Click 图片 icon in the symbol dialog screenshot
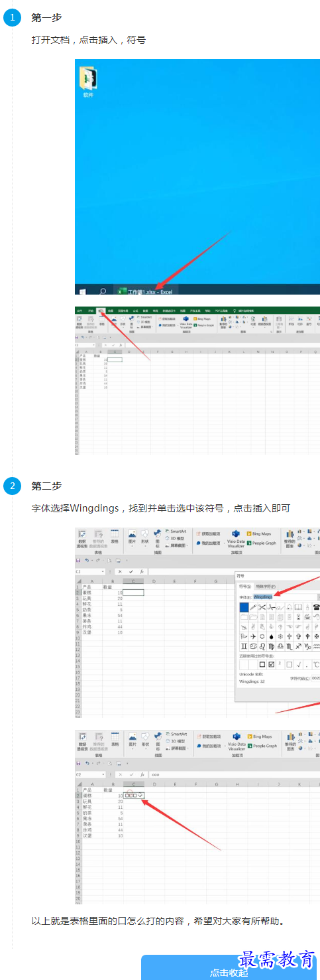 click(132, 537)
